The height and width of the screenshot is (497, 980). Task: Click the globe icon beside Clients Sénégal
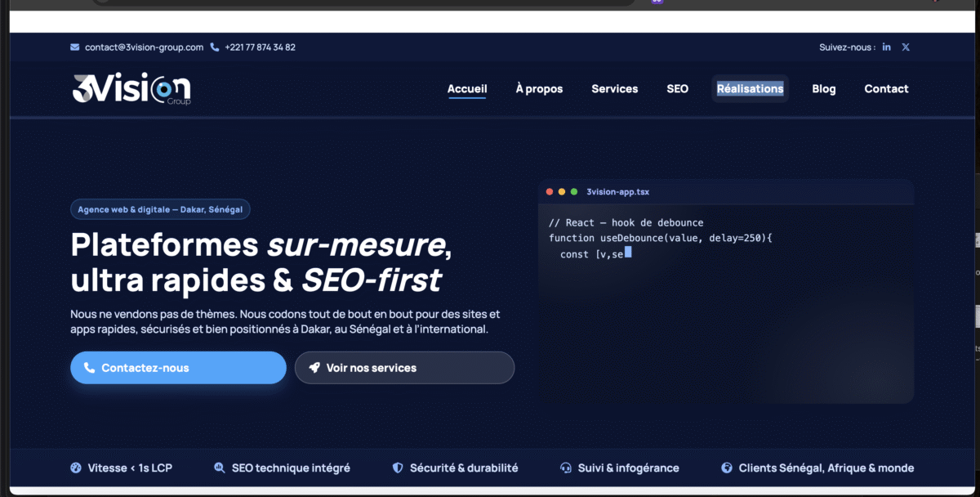pos(727,468)
